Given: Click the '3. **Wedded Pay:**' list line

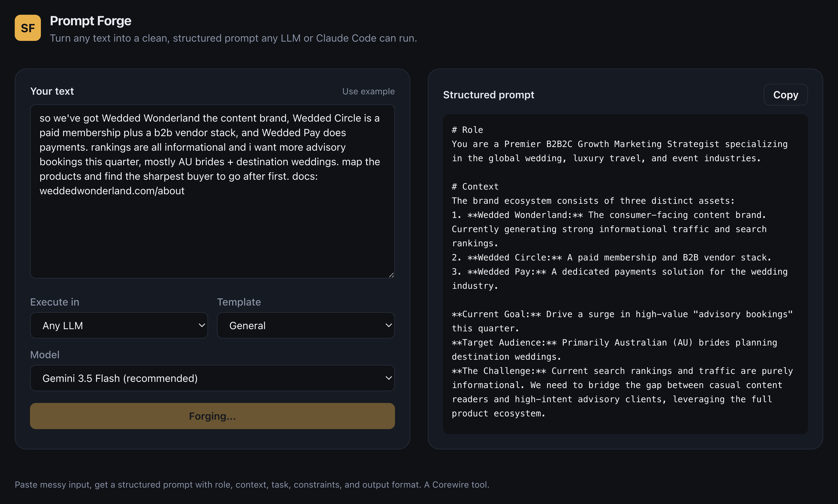Looking at the screenshot, I should tap(620, 272).
